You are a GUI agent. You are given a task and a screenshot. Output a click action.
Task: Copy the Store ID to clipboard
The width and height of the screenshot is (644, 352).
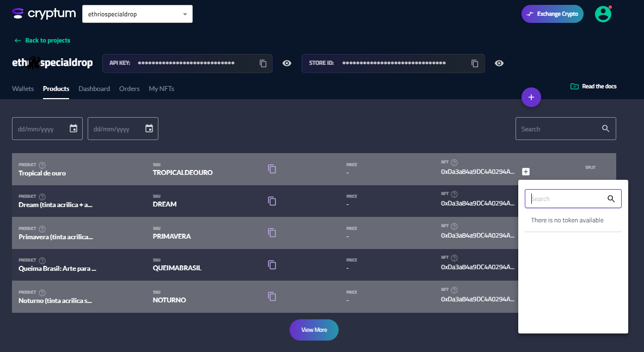pos(475,63)
